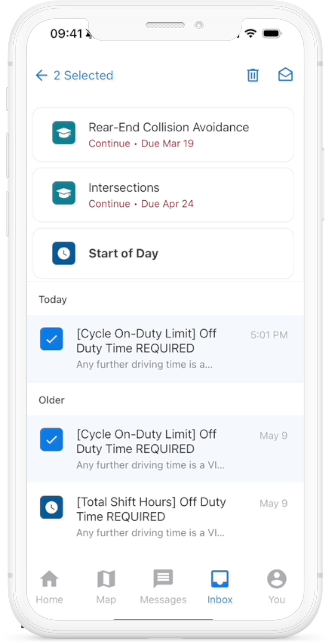
Task: Uncheck the May 9 Cycle On-Duty message
Action: 51,440
